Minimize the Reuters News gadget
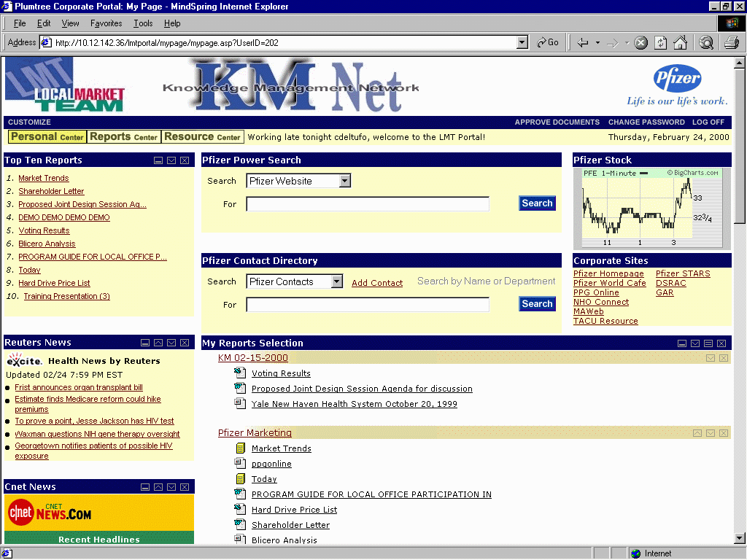This screenshot has height=560, width=747. coord(145,343)
